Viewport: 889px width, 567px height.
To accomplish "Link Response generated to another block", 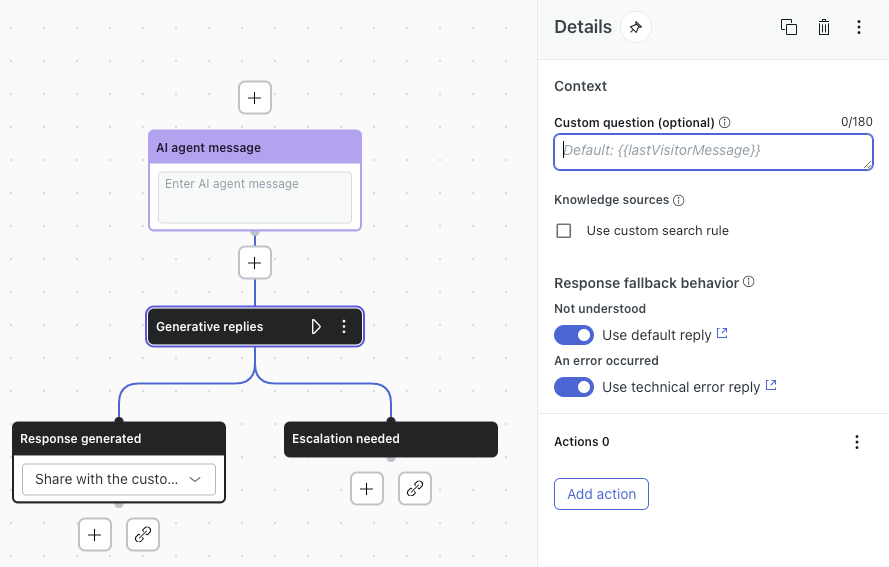I will [143, 535].
